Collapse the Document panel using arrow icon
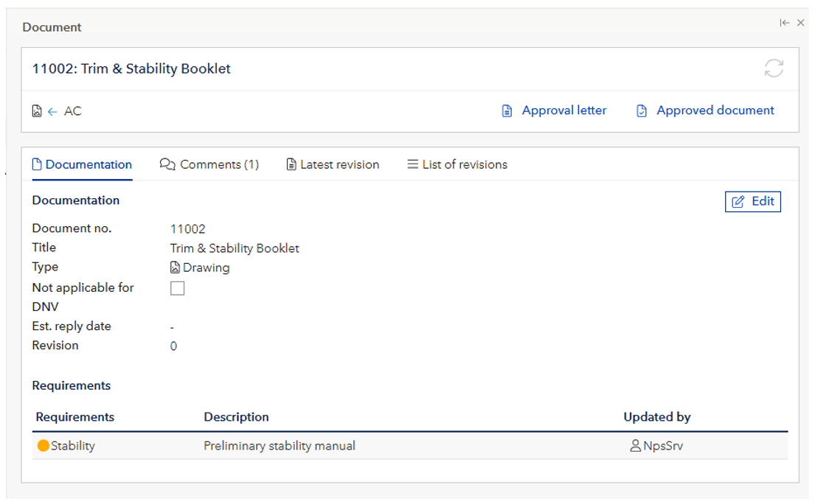 (x=785, y=23)
